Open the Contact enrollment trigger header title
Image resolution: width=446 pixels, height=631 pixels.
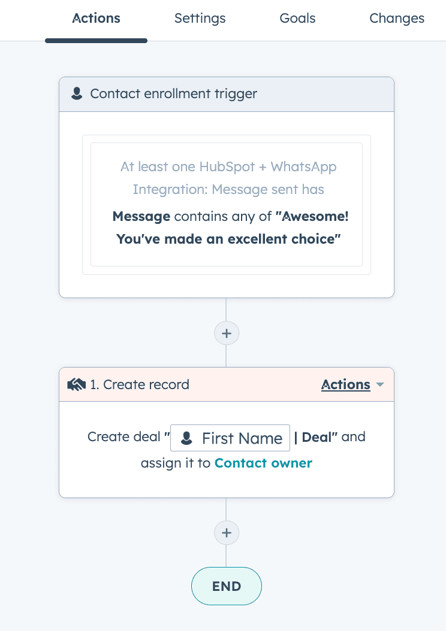tap(173, 93)
